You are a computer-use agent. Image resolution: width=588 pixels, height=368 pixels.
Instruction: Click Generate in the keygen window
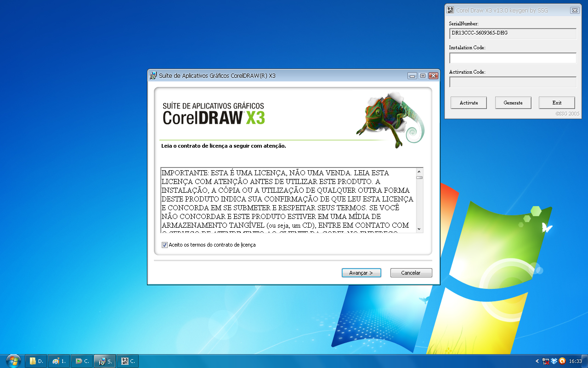click(513, 103)
